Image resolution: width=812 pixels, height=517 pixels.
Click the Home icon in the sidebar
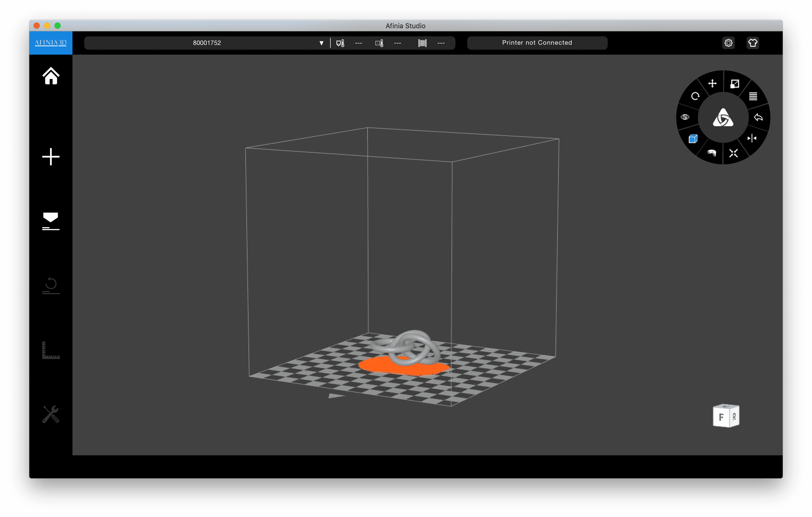point(51,76)
